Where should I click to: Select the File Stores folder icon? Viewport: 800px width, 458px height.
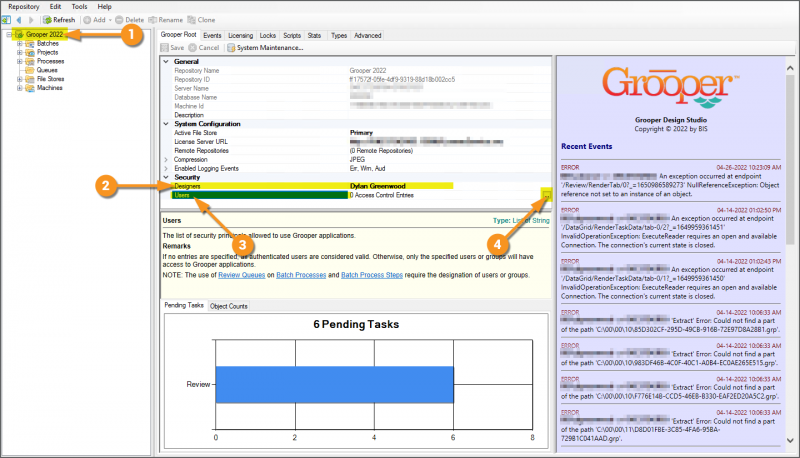tap(30, 79)
